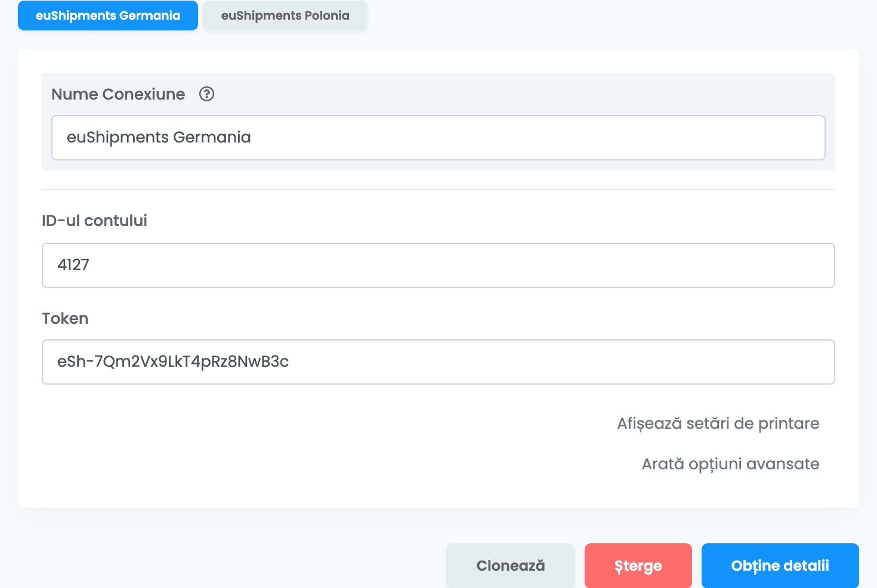877x588 pixels.
Task: Expand Afișează setări de printare
Action: click(718, 423)
